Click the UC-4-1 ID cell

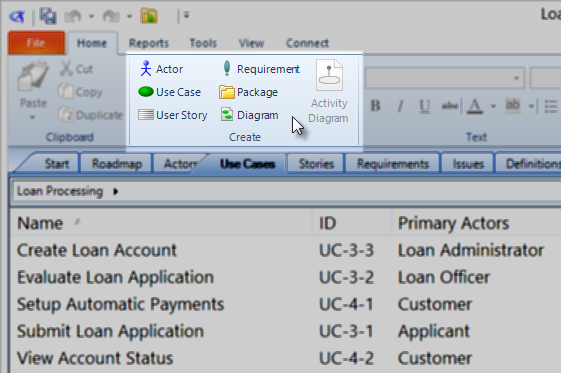pos(346,304)
